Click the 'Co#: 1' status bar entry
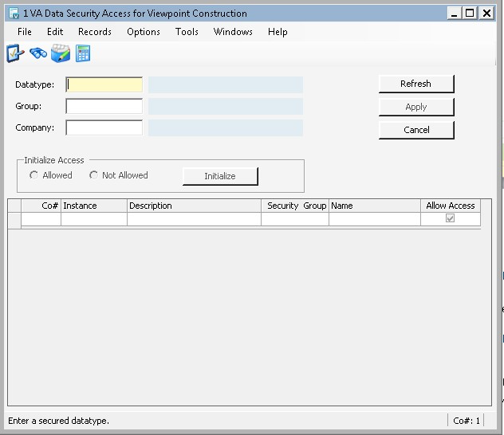The image size is (504, 435). point(466,421)
